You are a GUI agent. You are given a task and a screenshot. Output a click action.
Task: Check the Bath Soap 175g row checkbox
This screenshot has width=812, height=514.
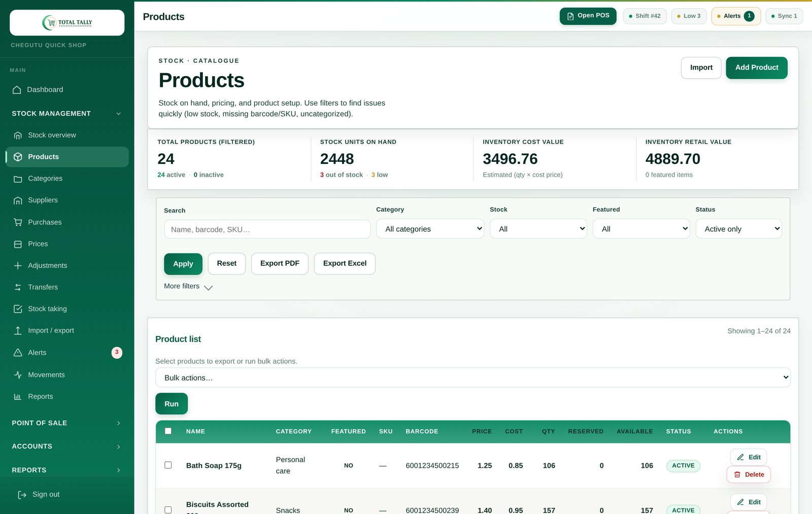[x=168, y=465]
